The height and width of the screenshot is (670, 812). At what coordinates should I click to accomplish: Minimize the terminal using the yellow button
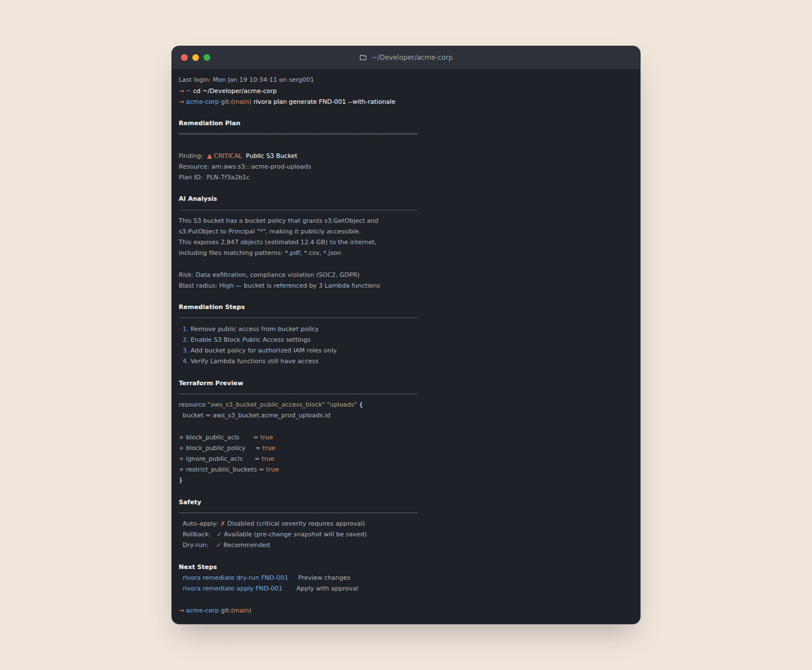pyautogui.click(x=195, y=58)
